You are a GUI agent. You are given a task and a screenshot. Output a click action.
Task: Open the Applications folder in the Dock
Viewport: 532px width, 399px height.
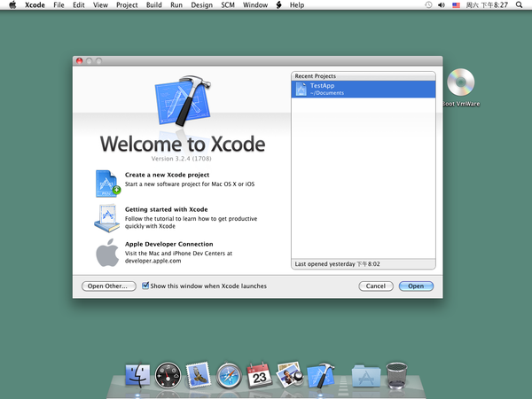pyautogui.click(x=366, y=376)
